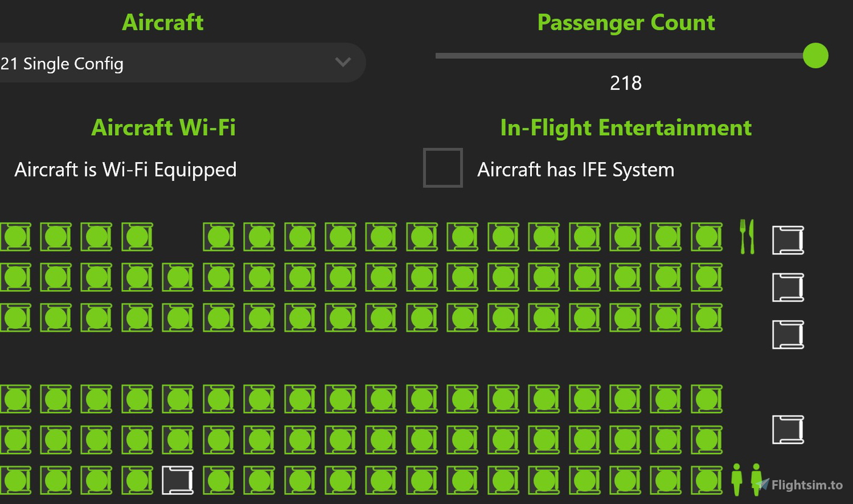Click the green female lavatory figure icon
The image size is (853, 504).
(x=756, y=480)
